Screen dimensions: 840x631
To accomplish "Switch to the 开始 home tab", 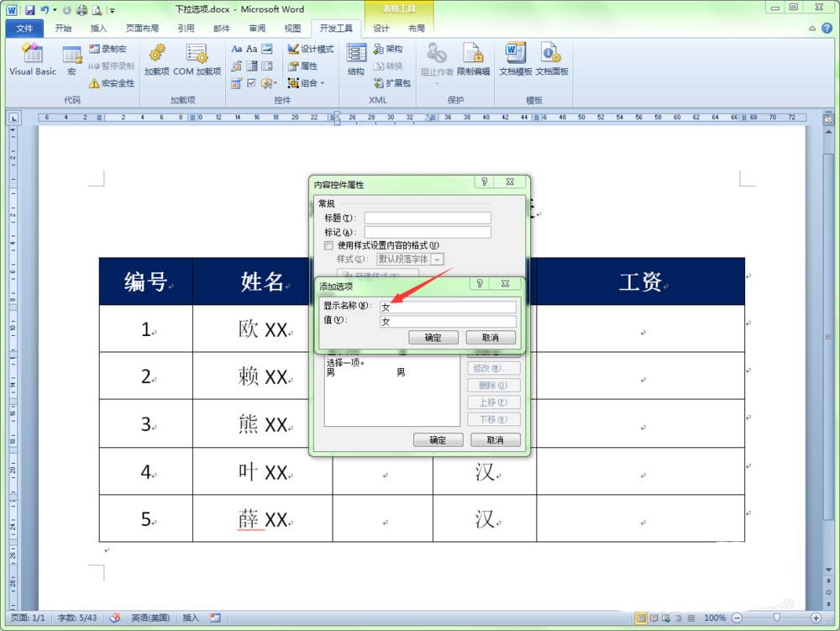I will coord(63,29).
